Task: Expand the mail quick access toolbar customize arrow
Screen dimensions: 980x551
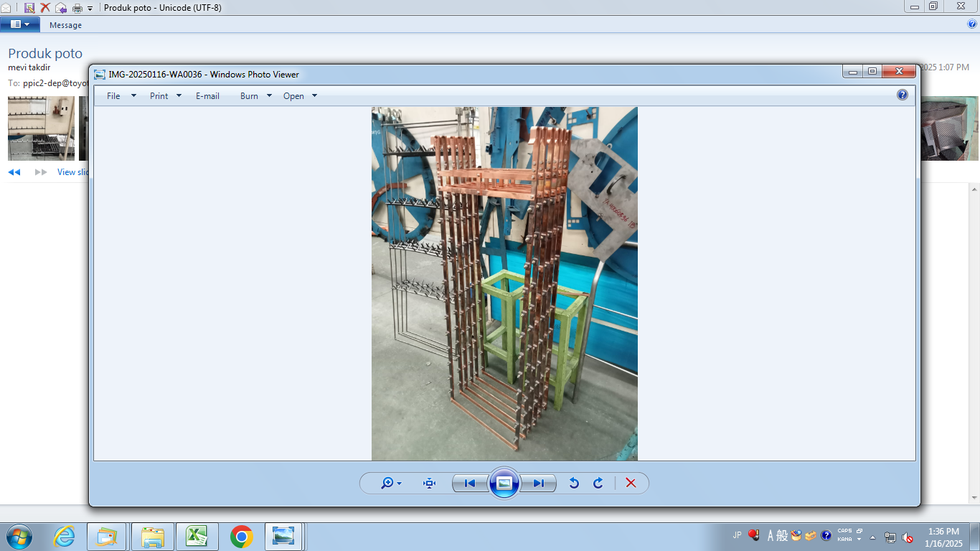Action: 90,9
